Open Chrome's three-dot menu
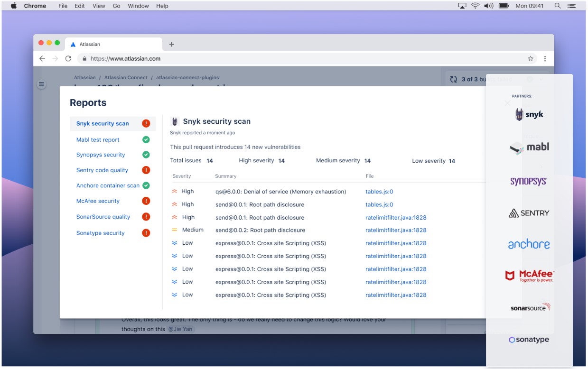This screenshot has height=369, width=588. click(x=545, y=59)
